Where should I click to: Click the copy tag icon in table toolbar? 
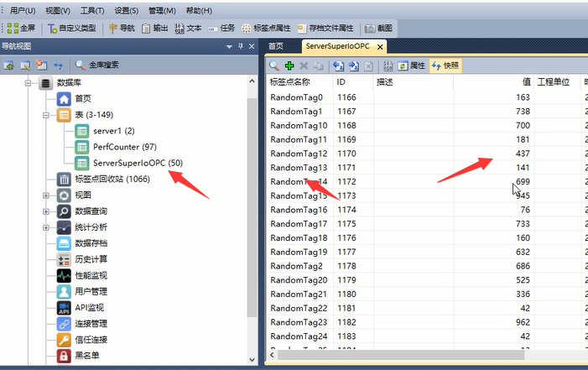click(319, 65)
